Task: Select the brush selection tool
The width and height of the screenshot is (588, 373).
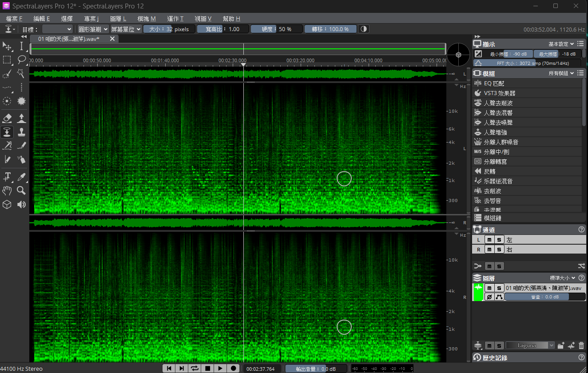Action: click(x=7, y=74)
